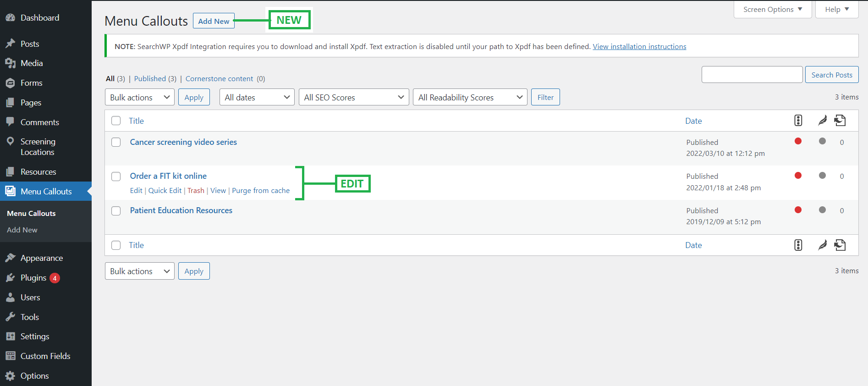This screenshot has height=386, width=868.
Task: Click the Plugins plug icon
Action: click(x=10, y=278)
